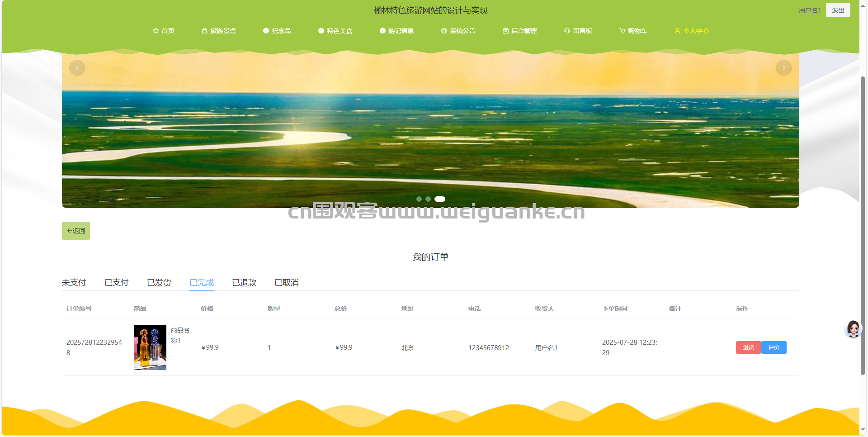Click the 首页 star icon in the navigation
Image resolution: width=868 pixels, height=437 pixels.
coord(156,31)
